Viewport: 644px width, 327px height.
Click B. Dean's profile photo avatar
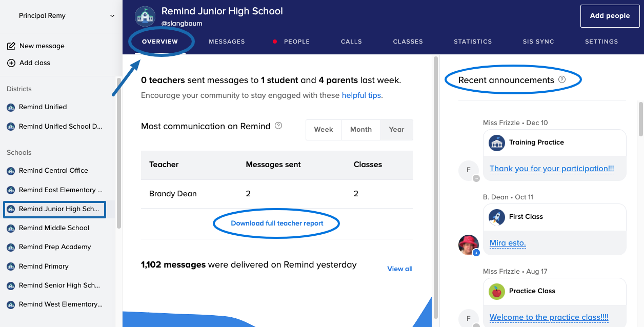(x=468, y=244)
